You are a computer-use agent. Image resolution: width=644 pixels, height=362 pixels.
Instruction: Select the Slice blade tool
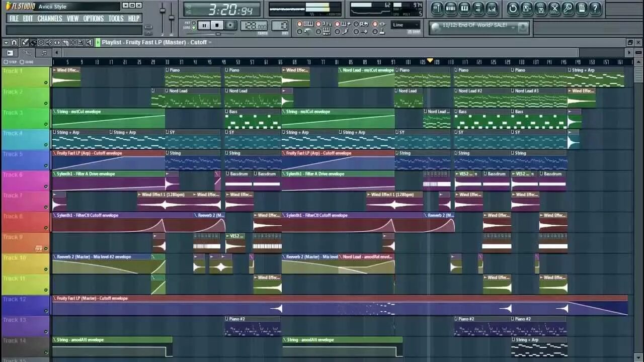click(x=65, y=42)
